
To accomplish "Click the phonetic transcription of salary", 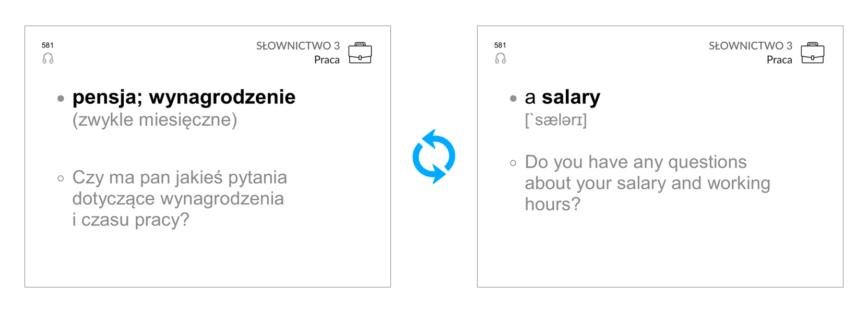I will (x=556, y=120).
